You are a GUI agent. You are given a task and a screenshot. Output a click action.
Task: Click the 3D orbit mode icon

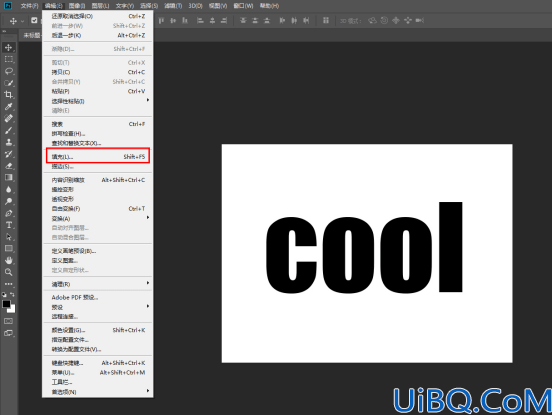(x=372, y=21)
